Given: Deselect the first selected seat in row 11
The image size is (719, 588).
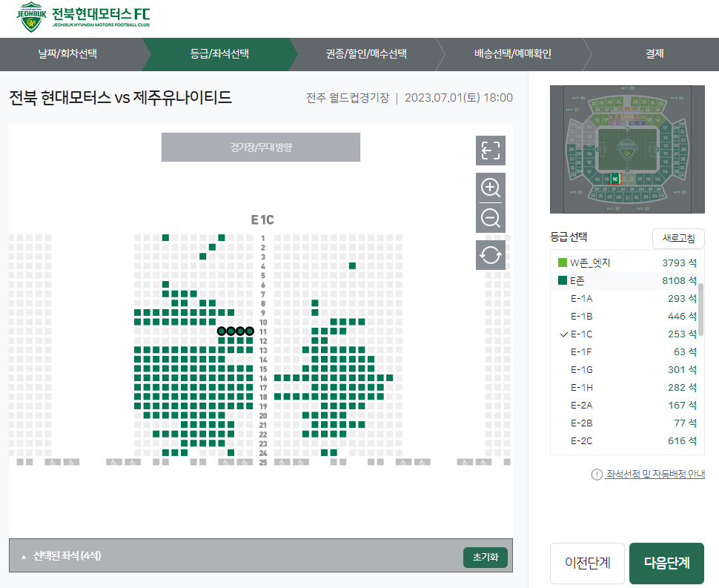Looking at the screenshot, I should (x=222, y=331).
